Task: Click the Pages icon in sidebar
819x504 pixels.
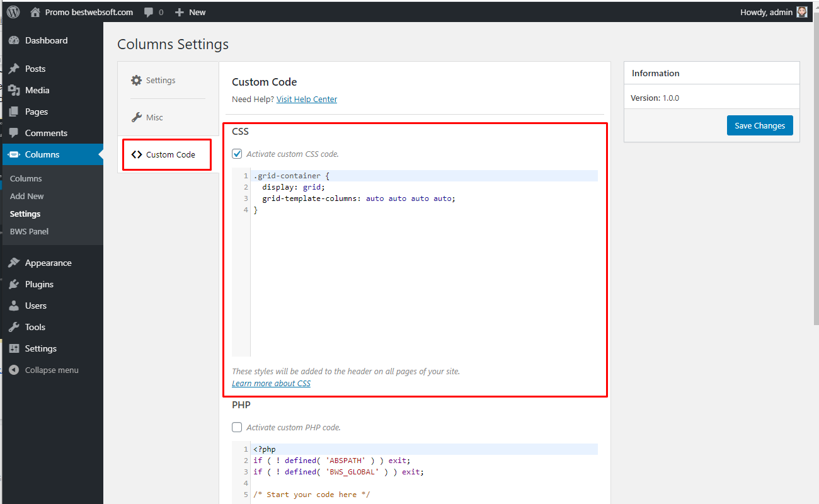Action: [x=14, y=112]
